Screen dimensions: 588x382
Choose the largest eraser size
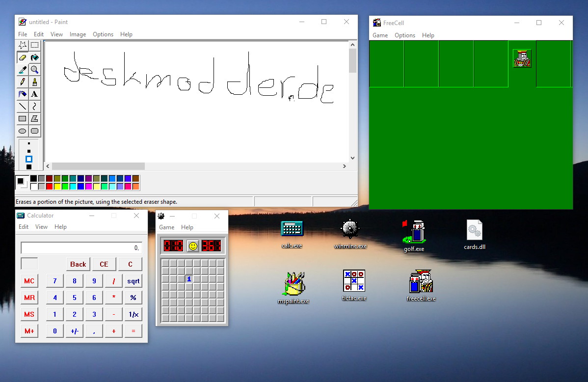(x=29, y=167)
